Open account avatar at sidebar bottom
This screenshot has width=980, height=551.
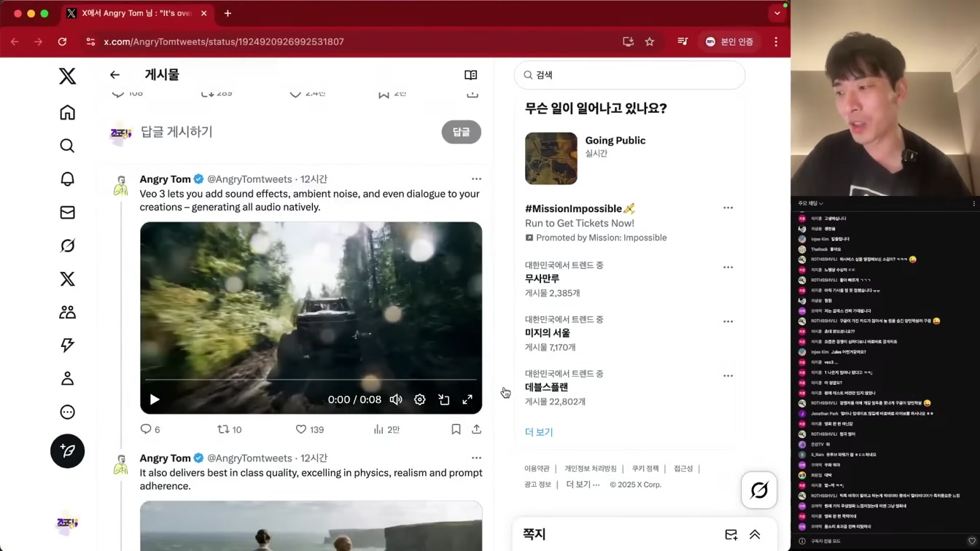coord(67,523)
